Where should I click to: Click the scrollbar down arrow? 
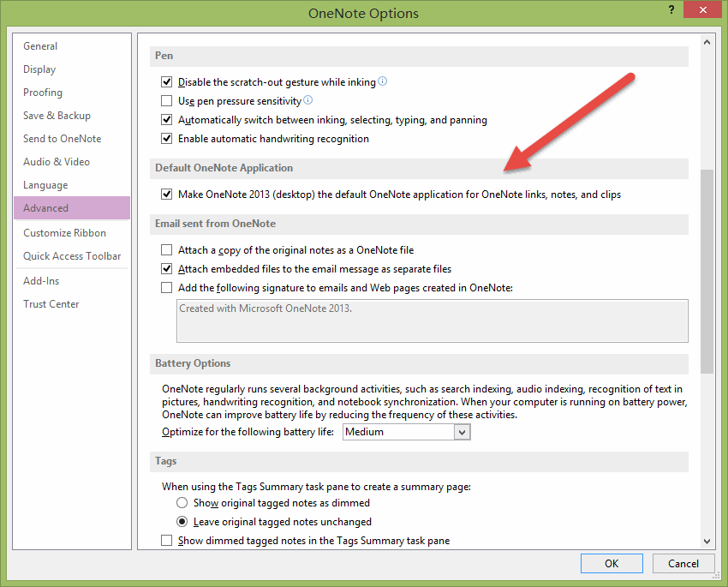click(x=707, y=541)
